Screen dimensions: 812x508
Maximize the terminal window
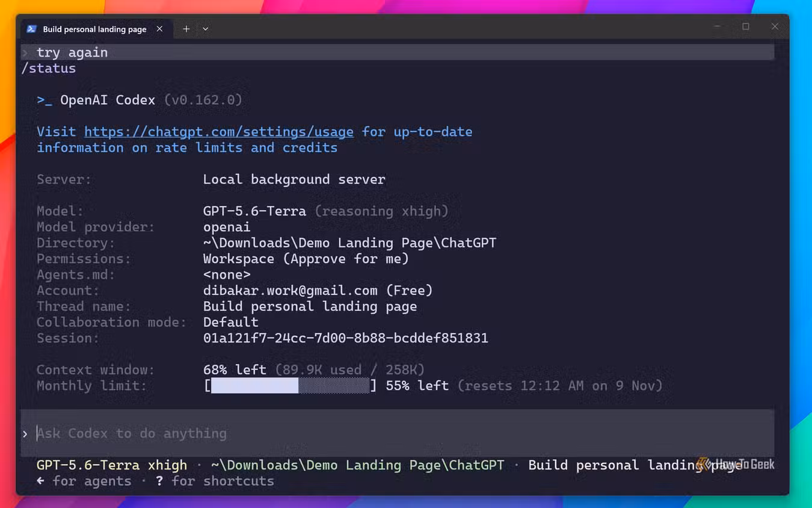[x=746, y=26]
